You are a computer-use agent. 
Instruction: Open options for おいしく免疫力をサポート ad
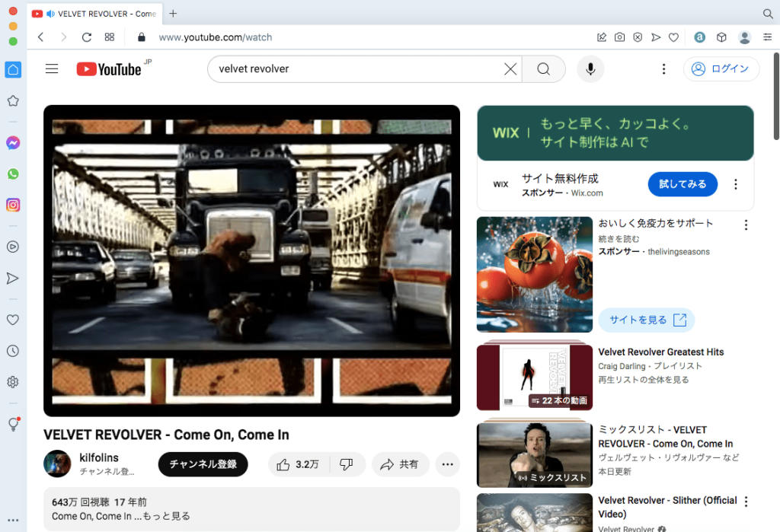coord(746,225)
